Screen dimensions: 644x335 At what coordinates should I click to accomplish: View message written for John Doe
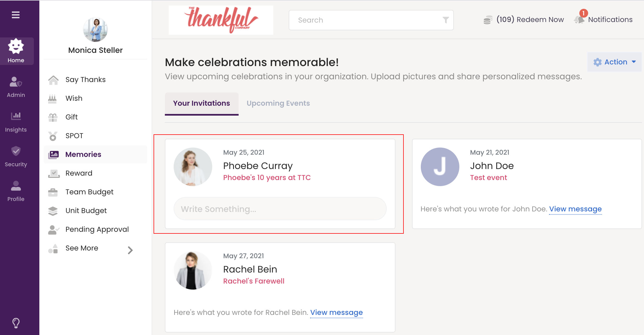point(575,209)
